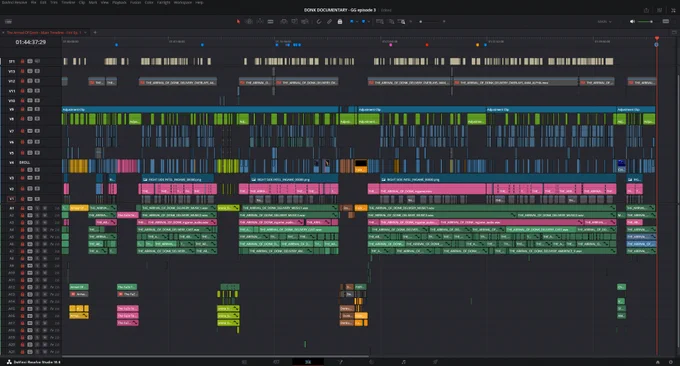Open the marker color dropdown arrow
Image resolution: width=680 pixels, height=366 pixels.
click(x=369, y=21)
